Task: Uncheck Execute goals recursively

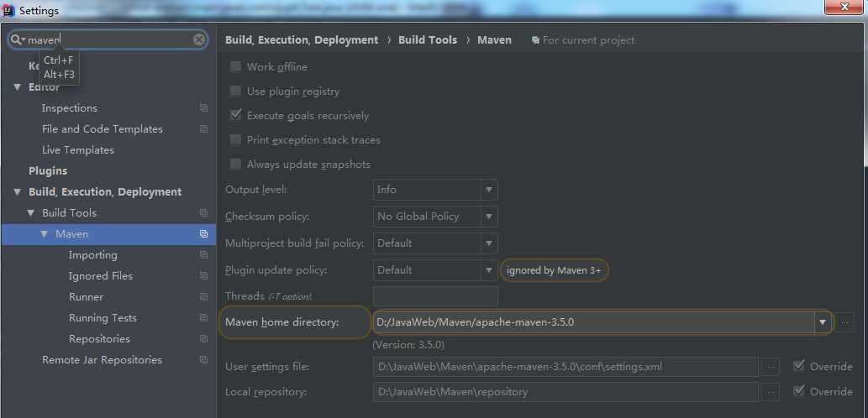Action: click(x=236, y=116)
